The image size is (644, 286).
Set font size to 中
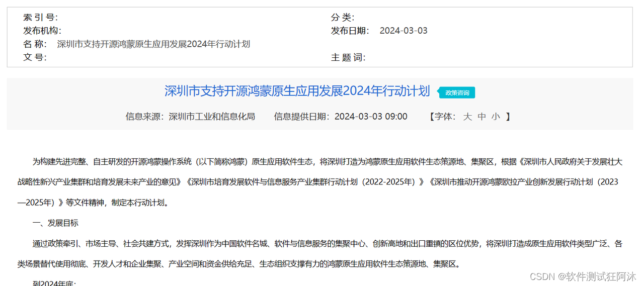[x=481, y=117]
